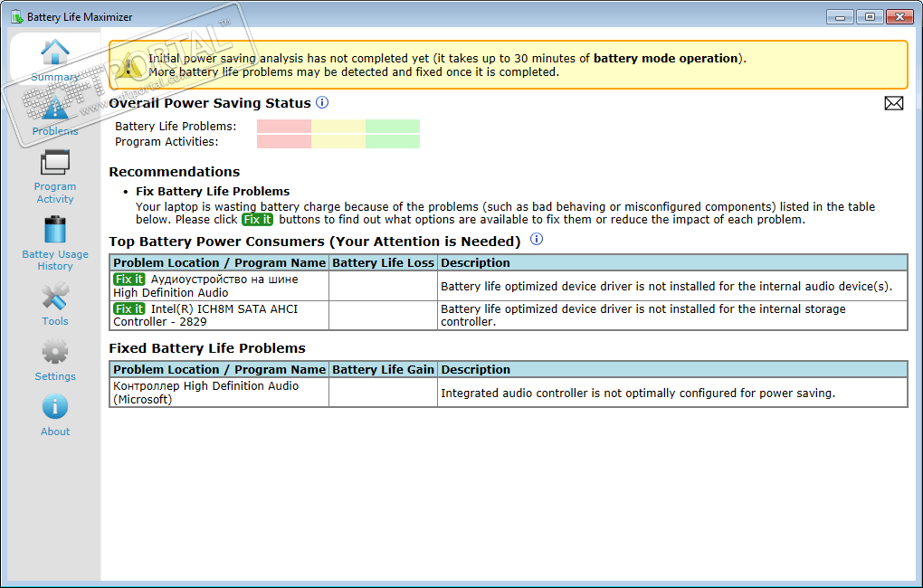The height and width of the screenshot is (588, 923).
Task: Click Problem Location header in Top Consumers table
Action: click(x=219, y=262)
